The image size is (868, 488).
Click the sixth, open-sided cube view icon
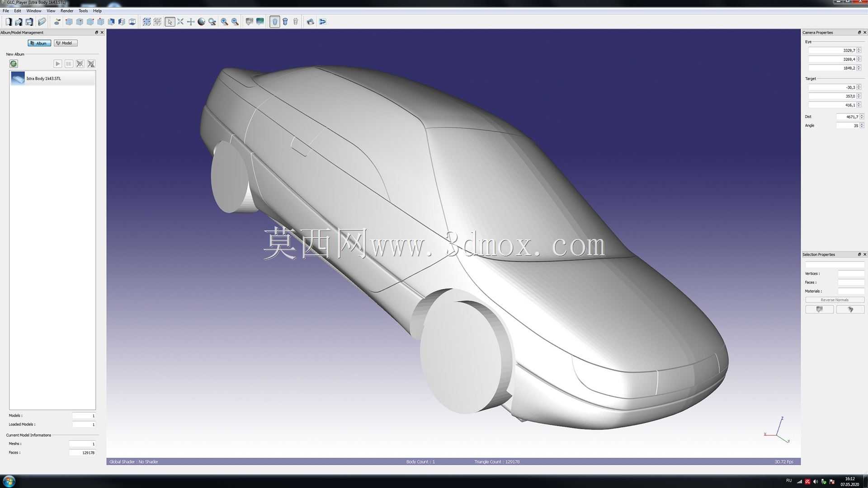[122, 22]
